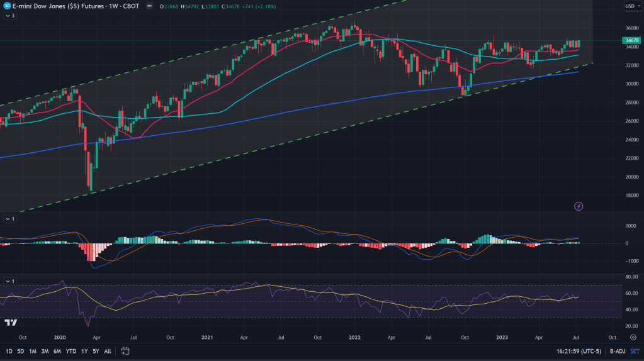
Task: Expand the RSI pane indicator legend
Action: [x=9, y=280]
